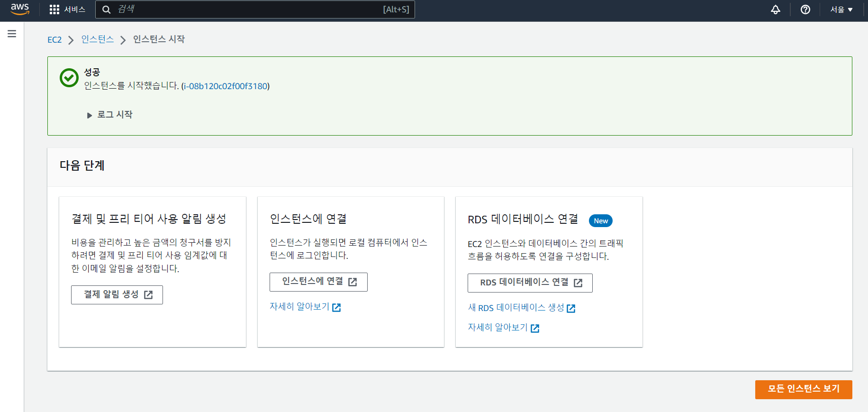Click the RDS 데이터베이스 연결 button

click(x=530, y=283)
